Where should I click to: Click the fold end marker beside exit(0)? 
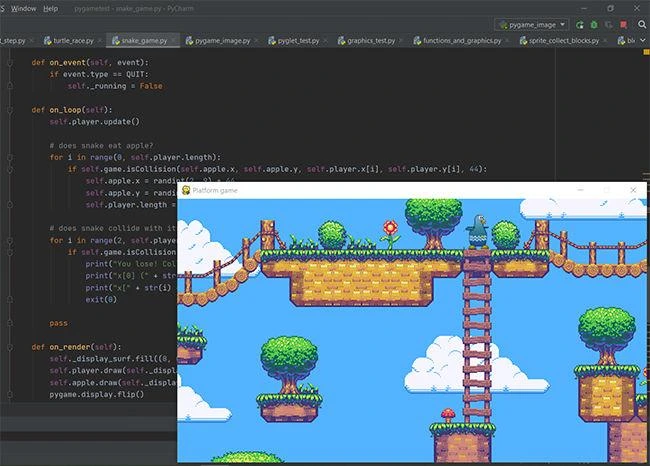(10, 299)
